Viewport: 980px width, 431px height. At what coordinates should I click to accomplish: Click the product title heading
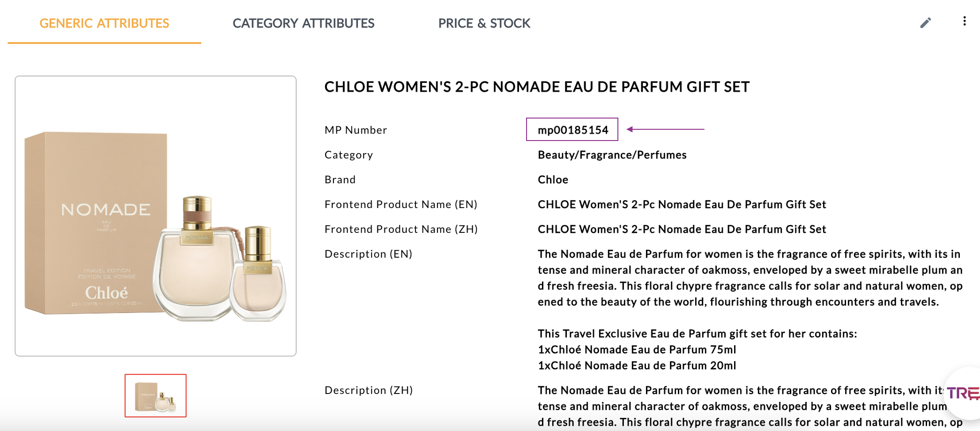537,87
